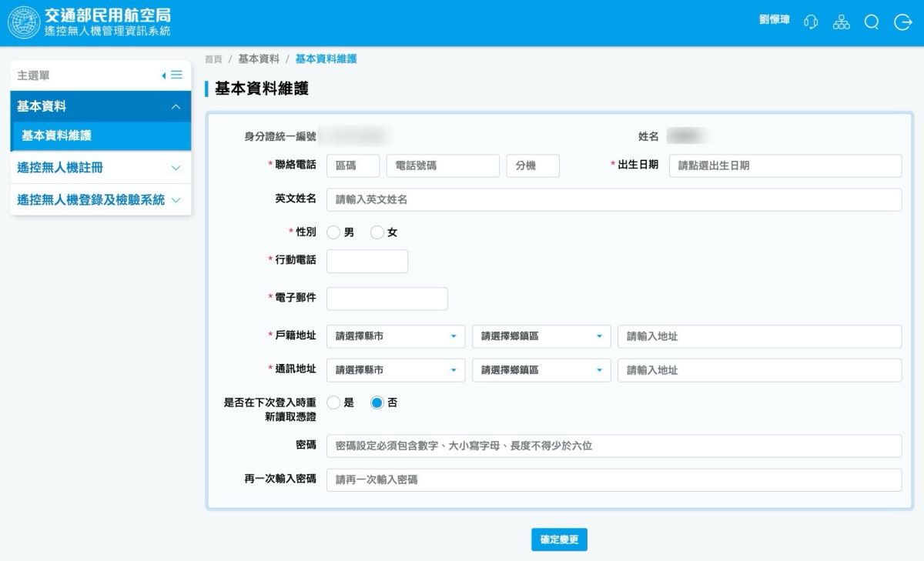This screenshot has width=924, height=561.
Task: Collapse the main menu sidebar icon
Action: pyautogui.click(x=172, y=75)
